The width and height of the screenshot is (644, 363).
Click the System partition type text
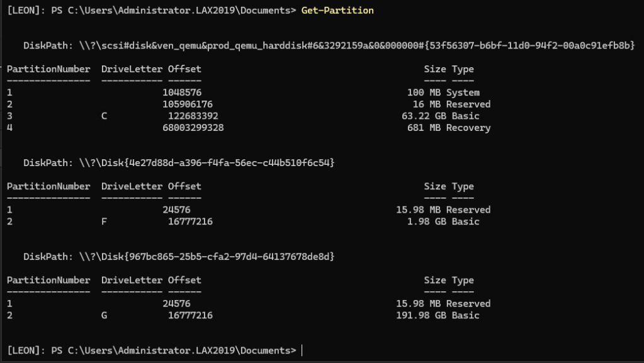click(x=463, y=93)
